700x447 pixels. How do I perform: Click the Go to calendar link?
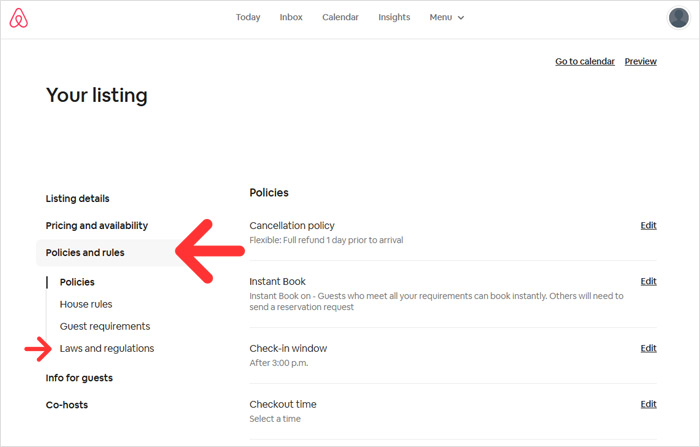click(x=585, y=61)
